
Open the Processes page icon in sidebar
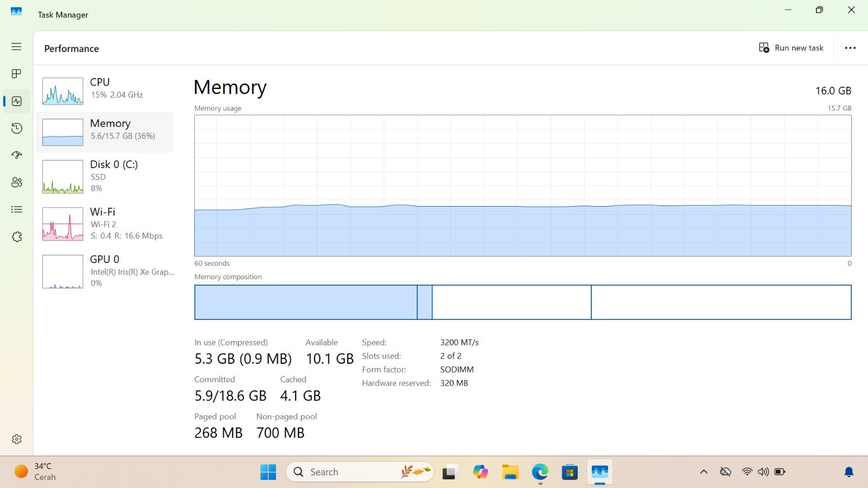click(x=16, y=74)
